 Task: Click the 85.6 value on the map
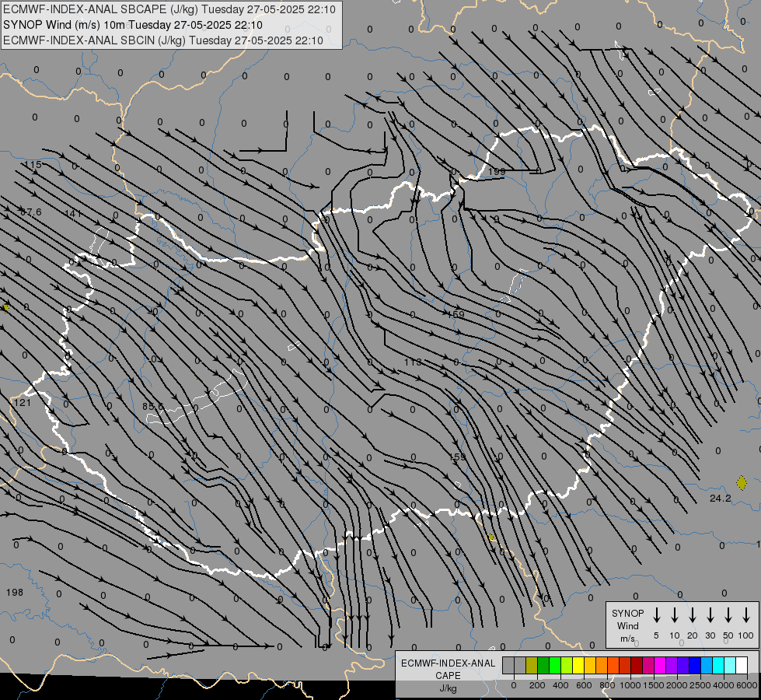coord(153,406)
